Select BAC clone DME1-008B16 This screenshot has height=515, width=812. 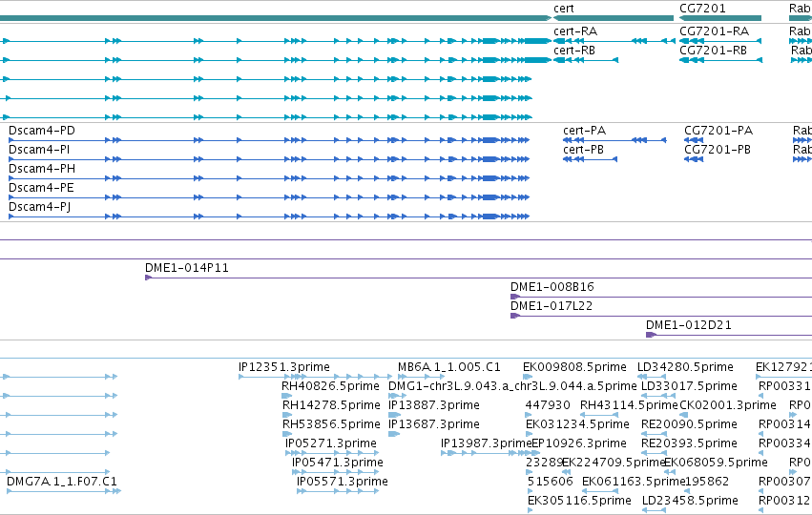[552, 287]
